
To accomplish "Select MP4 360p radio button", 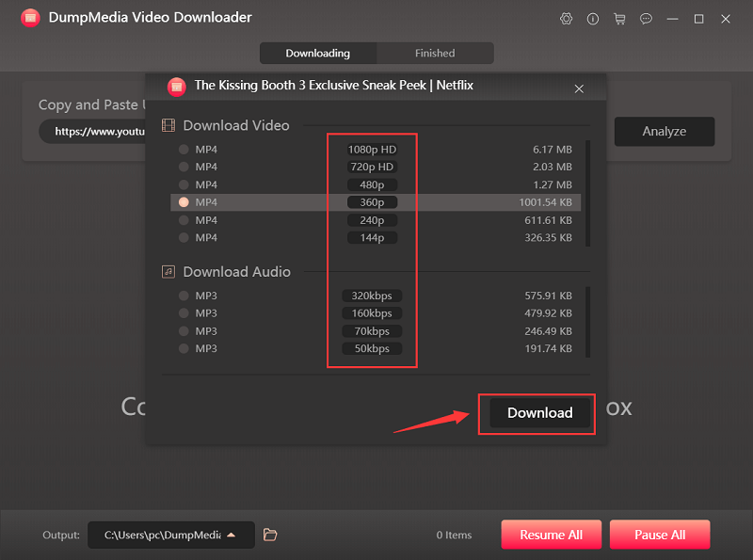I will 184,202.
